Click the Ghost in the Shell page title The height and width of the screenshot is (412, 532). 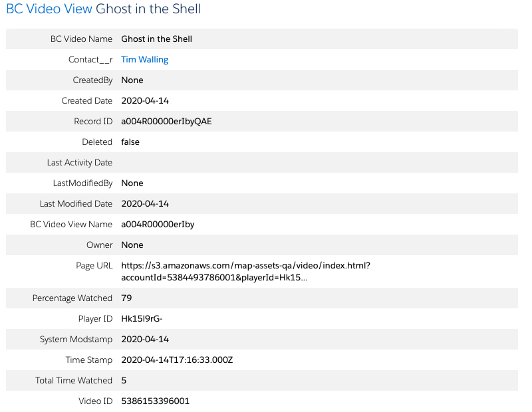[x=148, y=9]
